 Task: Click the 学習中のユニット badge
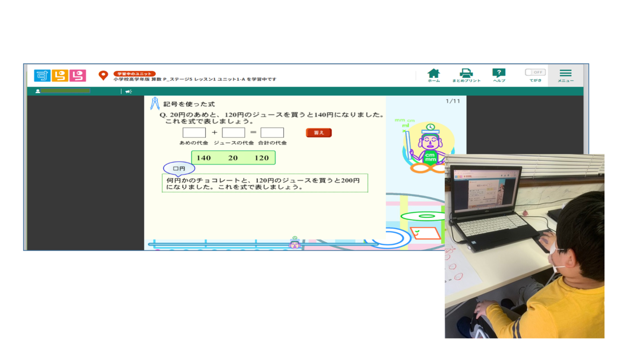click(x=134, y=73)
